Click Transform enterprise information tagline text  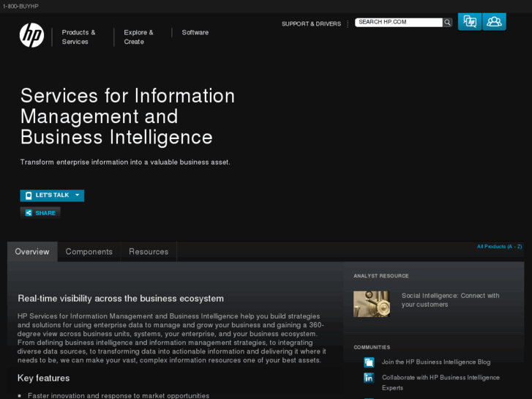point(125,163)
